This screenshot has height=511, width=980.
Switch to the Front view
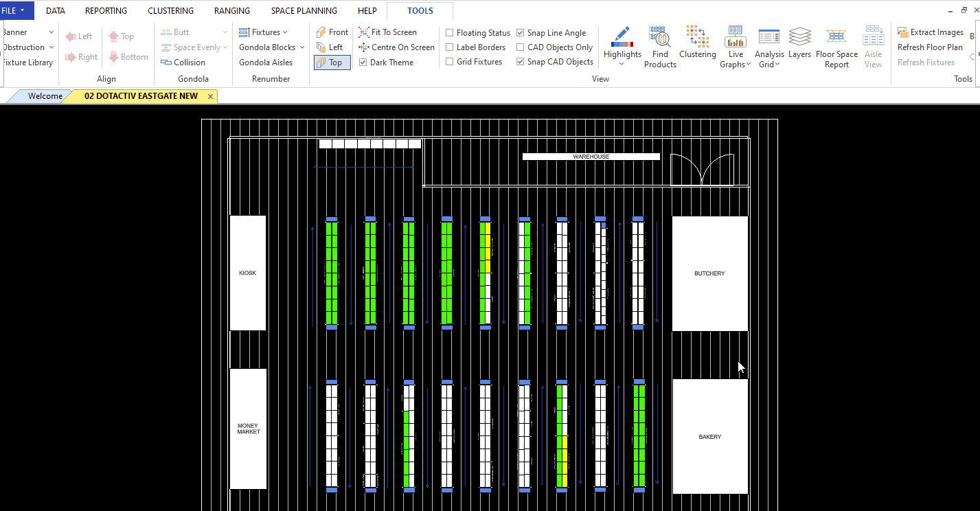[x=332, y=32]
